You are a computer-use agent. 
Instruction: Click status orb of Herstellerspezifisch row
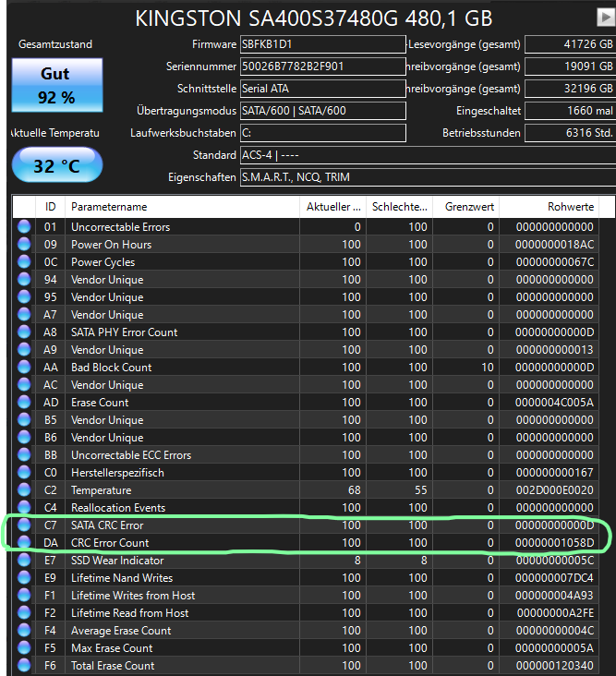(24, 473)
